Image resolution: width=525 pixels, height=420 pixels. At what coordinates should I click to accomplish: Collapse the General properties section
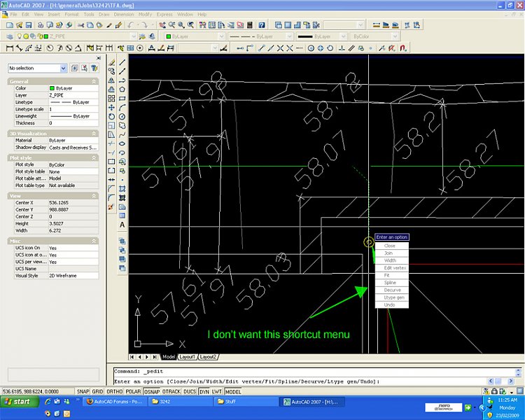tap(94, 81)
